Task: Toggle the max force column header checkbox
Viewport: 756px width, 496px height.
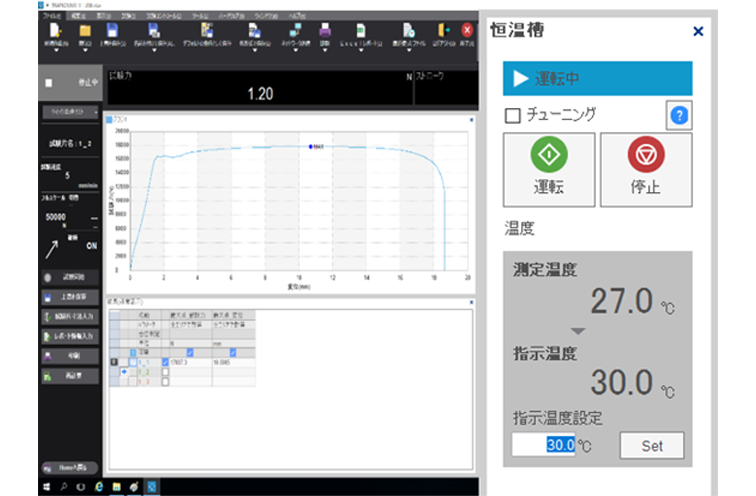Action: coord(190,353)
